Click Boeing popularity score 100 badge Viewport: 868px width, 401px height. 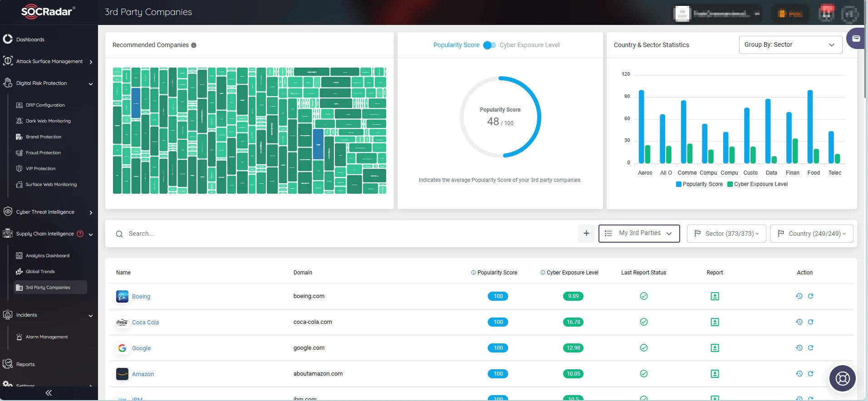(498, 296)
